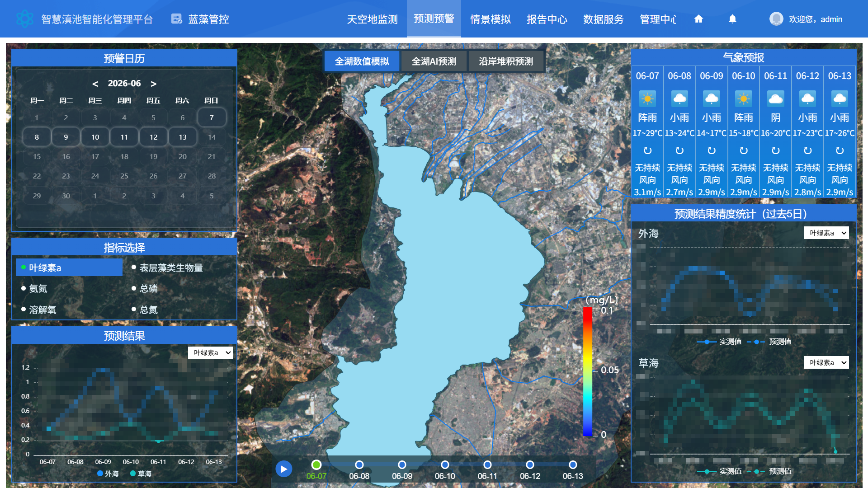The height and width of the screenshot is (488, 868).
Task: Open the 情景模拟 menu item
Action: tap(491, 19)
